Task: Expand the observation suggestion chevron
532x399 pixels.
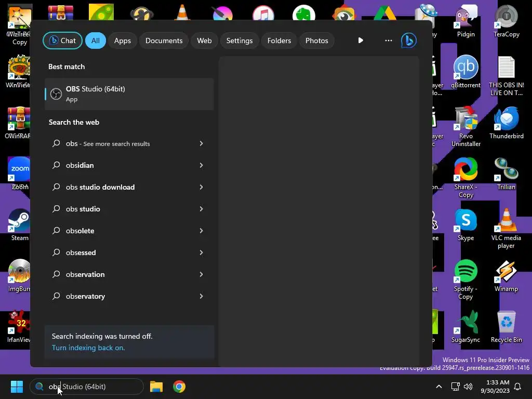Action: pos(201,274)
